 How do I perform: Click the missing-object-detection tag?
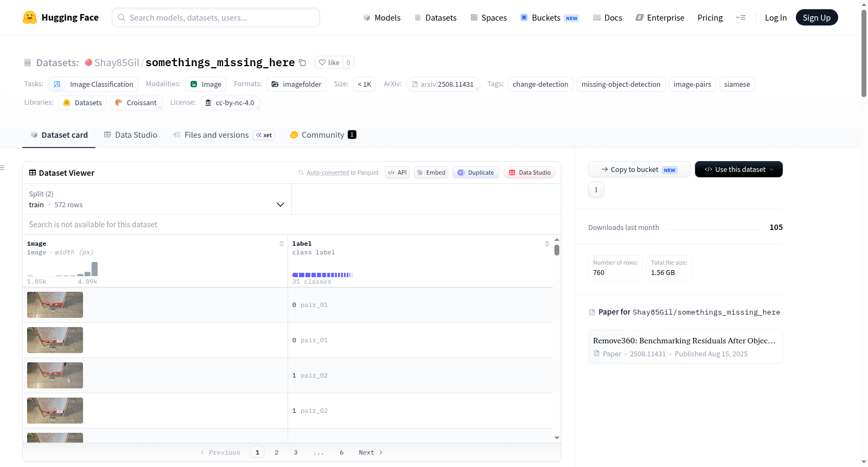pyautogui.click(x=621, y=84)
